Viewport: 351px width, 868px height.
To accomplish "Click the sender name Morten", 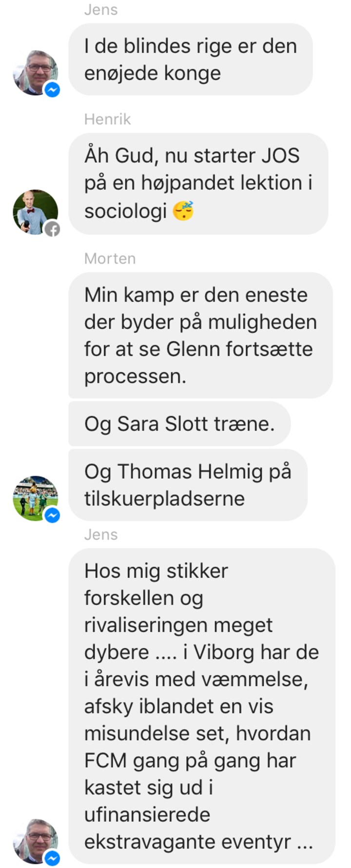I will [x=110, y=258].
